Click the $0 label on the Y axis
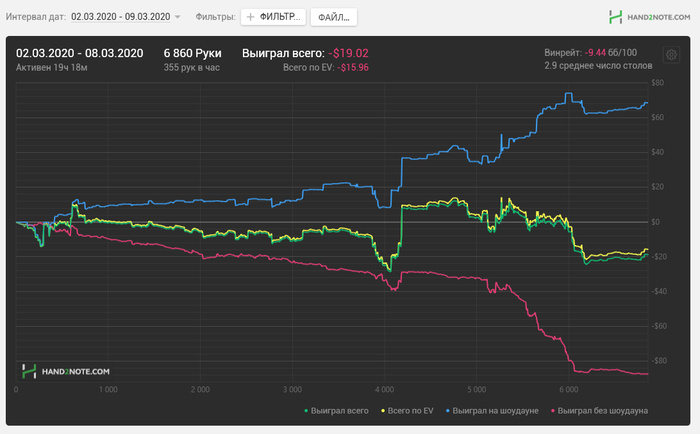 click(x=655, y=222)
